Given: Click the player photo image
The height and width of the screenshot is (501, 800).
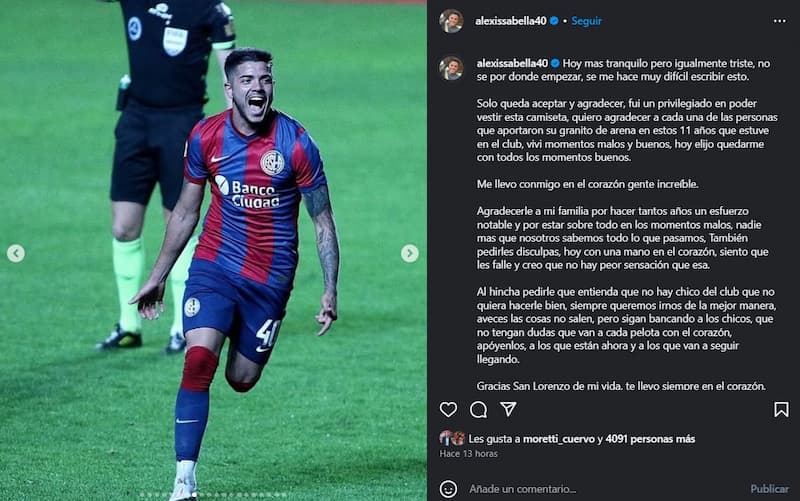Looking at the screenshot, I should pyautogui.click(x=213, y=250).
